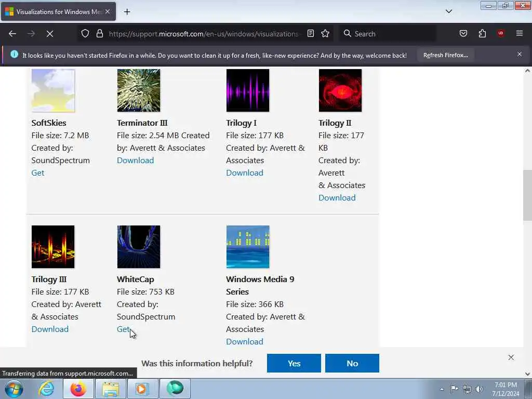Select the Visualizations for Windows Media tab

pyautogui.click(x=58, y=12)
